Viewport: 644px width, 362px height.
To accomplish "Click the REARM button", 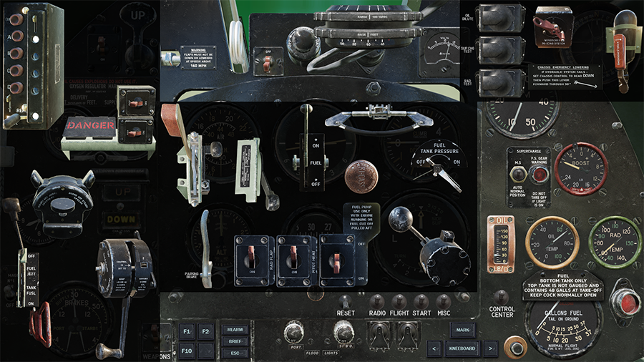I will coord(234,330).
